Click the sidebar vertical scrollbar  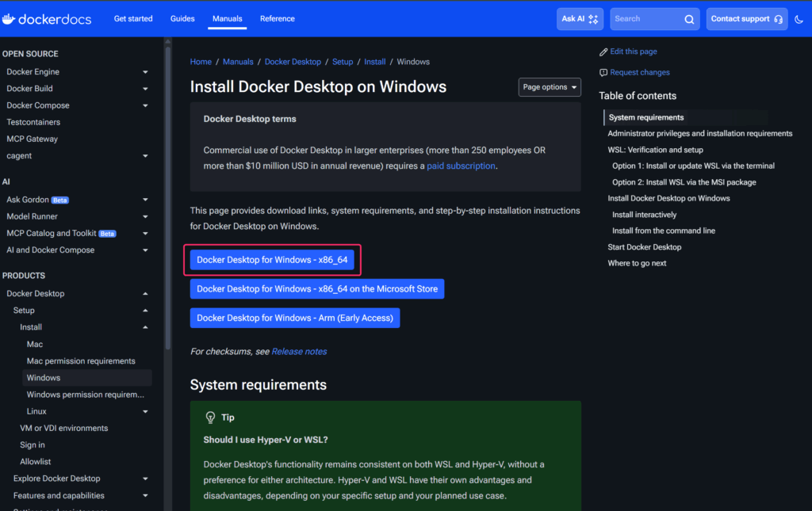click(x=167, y=198)
